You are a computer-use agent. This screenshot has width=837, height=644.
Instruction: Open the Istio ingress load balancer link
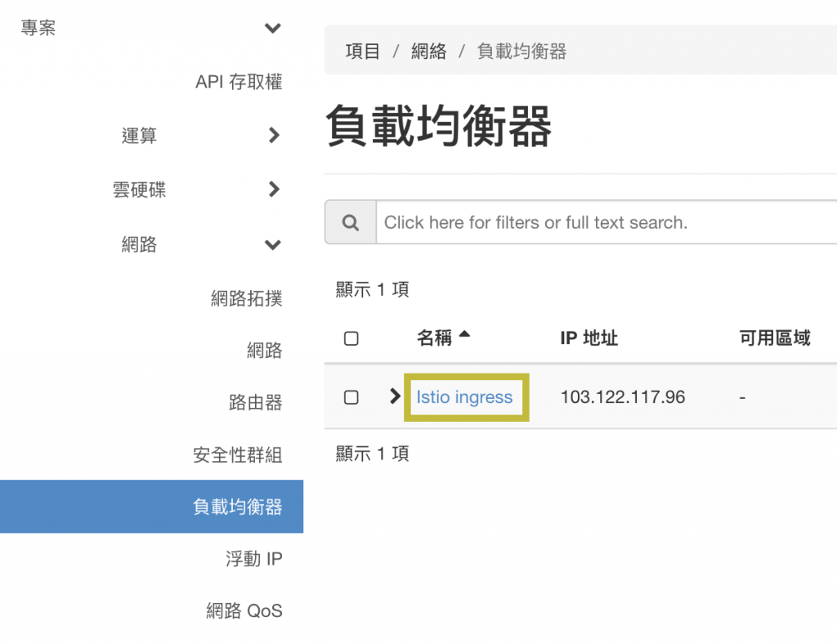464,397
